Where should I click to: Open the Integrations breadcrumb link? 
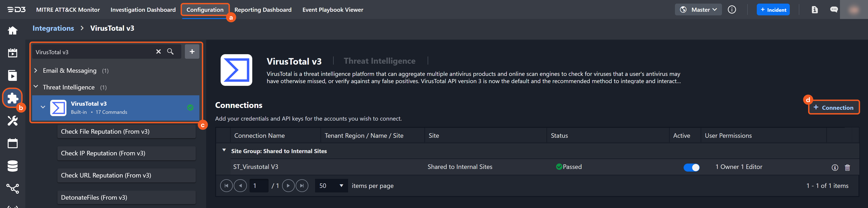[x=53, y=28]
